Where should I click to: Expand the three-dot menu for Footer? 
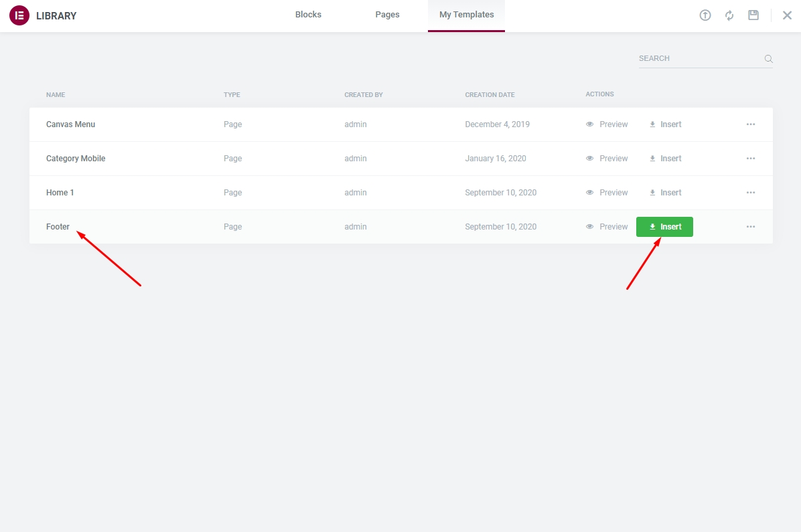click(751, 227)
